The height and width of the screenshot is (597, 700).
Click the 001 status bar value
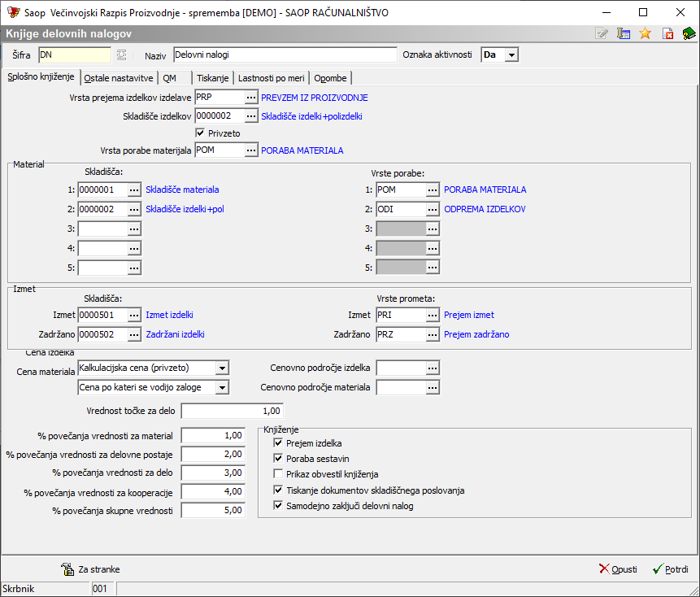coord(103,589)
